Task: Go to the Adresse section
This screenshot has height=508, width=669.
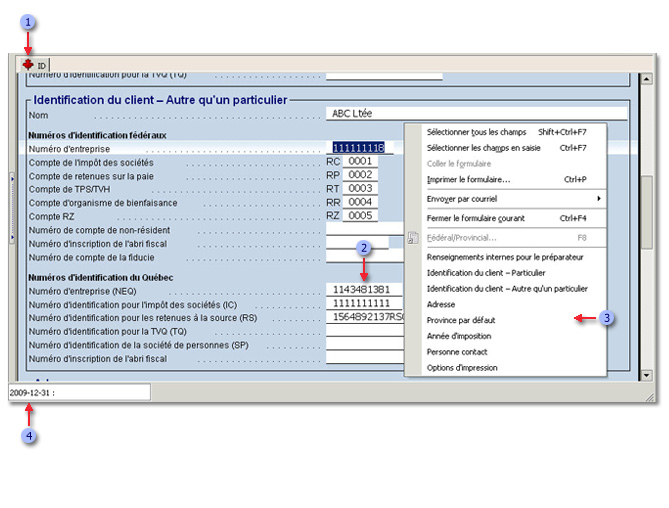Action: pyautogui.click(x=506, y=305)
